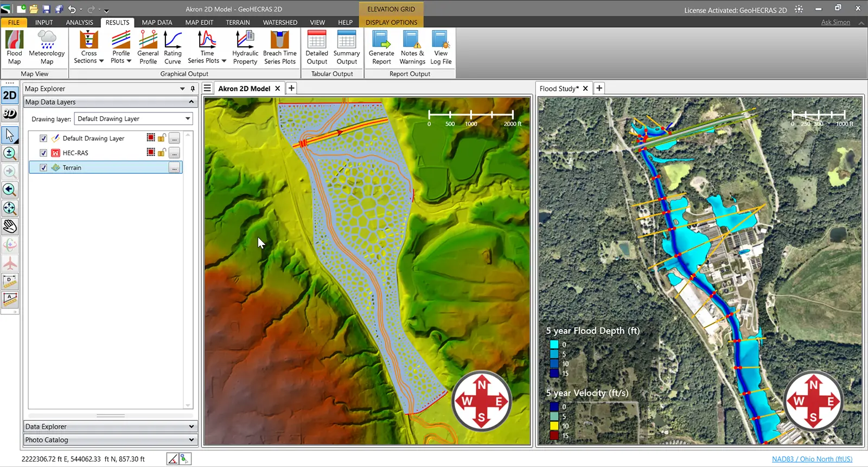Click the zoom extents tool
868x467 pixels.
(x=10, y=208)
